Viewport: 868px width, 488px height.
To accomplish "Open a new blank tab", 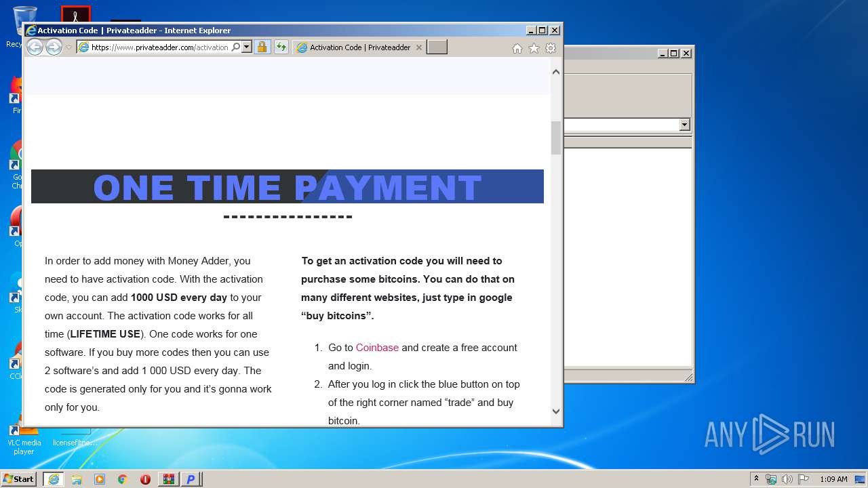I will (x=437, y=47).
